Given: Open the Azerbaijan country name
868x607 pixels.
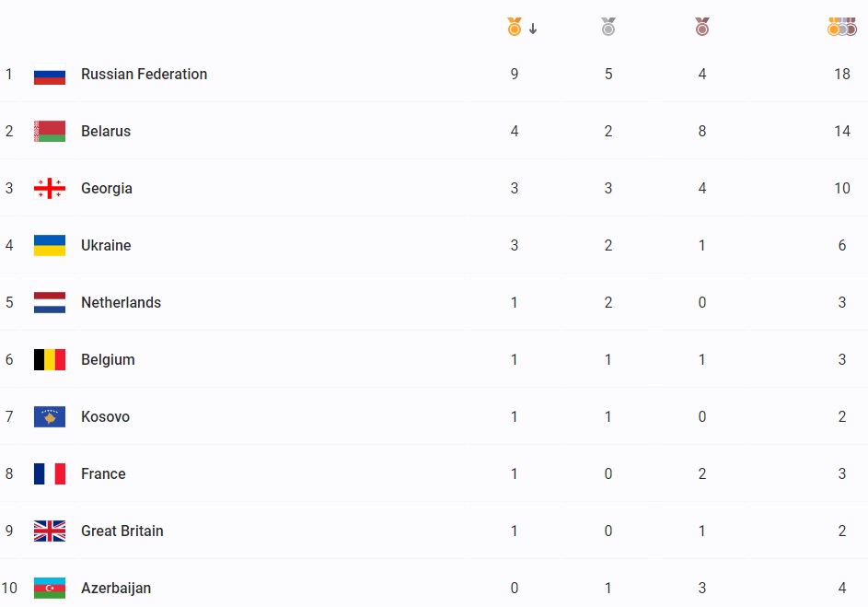Looking at the screenshot, I should [116, 589].
